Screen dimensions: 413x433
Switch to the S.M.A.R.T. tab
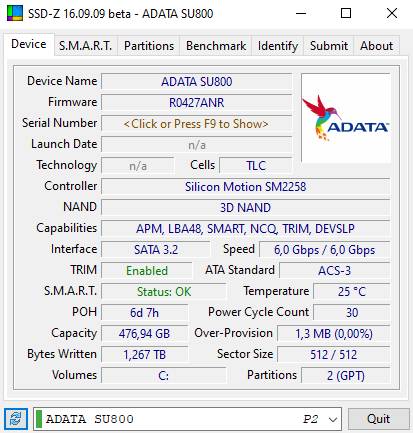click(85, 46)
